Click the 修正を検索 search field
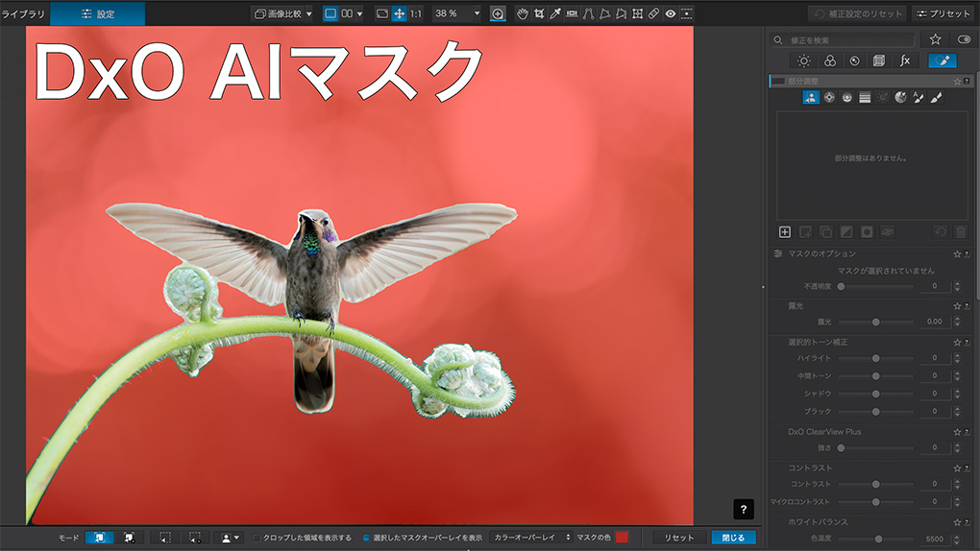This screenshot has height=551, width=980. tap(844, 40)
